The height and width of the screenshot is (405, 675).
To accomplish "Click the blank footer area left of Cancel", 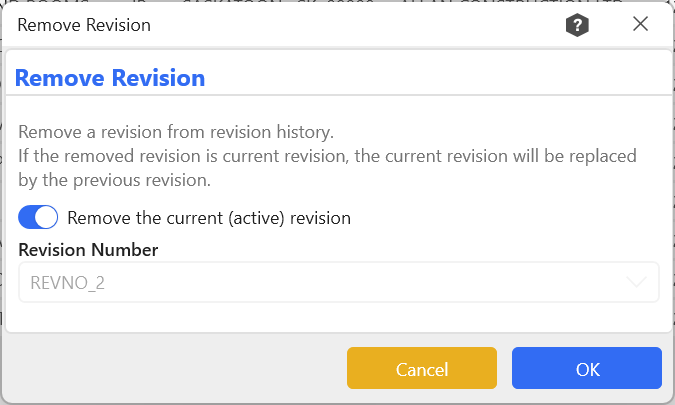I will point(170,369).
